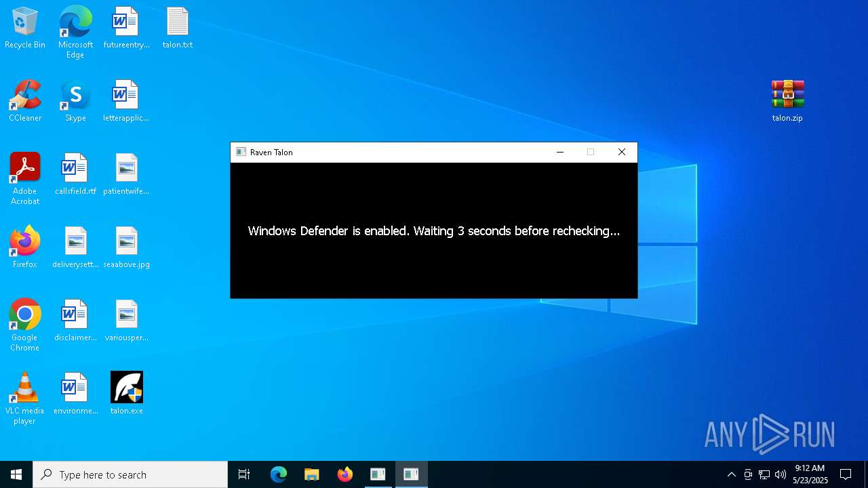Click the Show desktop sliver on the taskbar
This screenshot has width=868, height=488.
(x=866, y=474)
